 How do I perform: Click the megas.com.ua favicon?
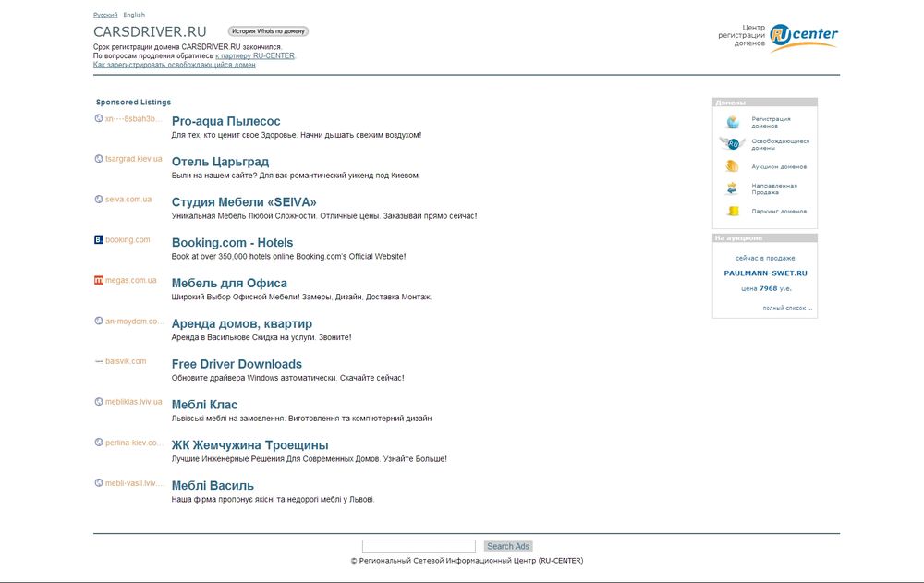pos(99,280)
